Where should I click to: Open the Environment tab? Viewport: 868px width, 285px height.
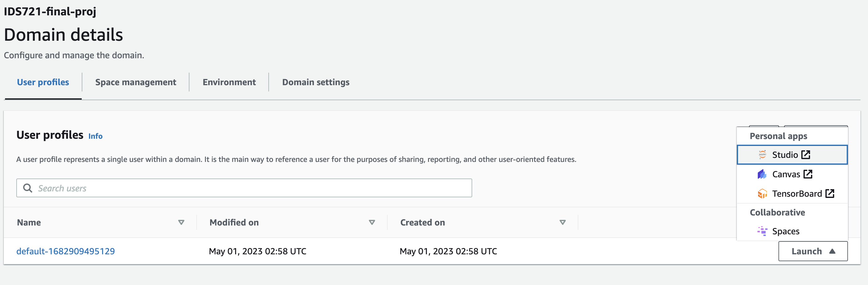click(x=229, y=82)
